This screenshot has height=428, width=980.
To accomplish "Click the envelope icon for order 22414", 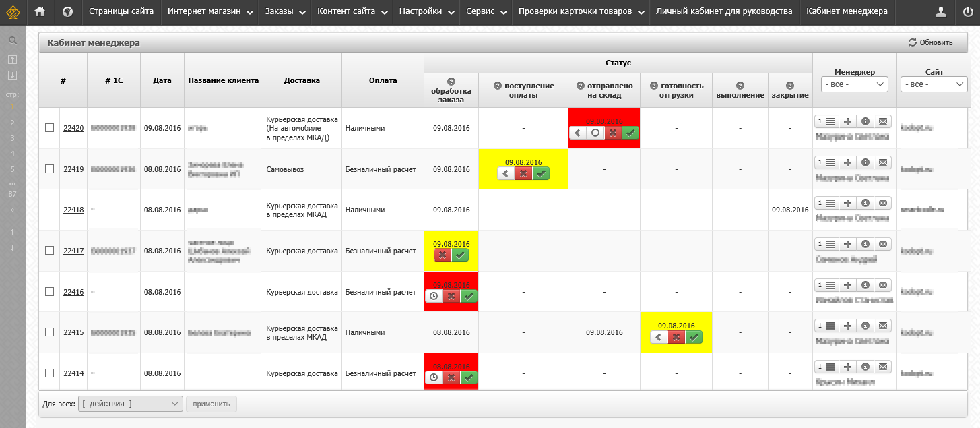I will click(x=883, y=367).
